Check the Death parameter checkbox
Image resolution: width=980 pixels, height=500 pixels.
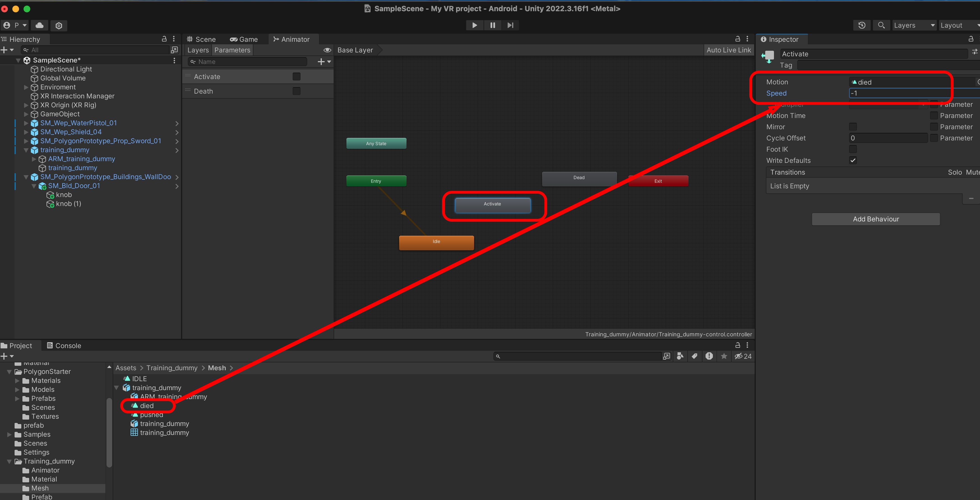[296, 91]
